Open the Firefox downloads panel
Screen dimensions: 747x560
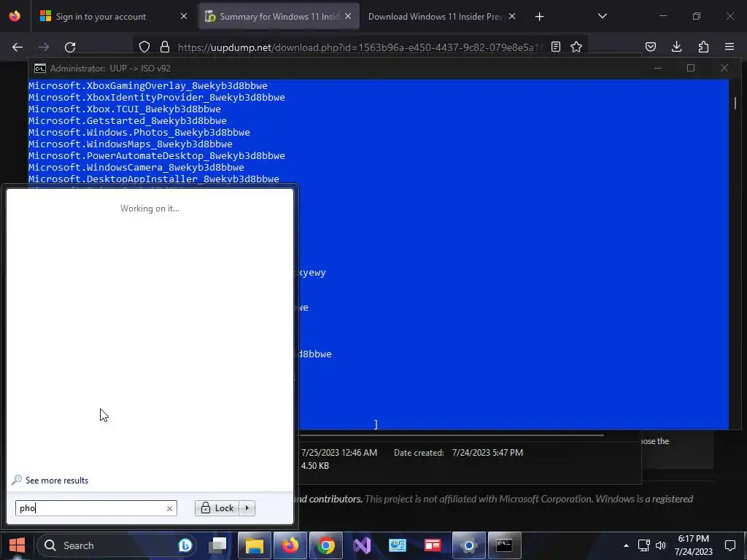[x=676, y=47]
